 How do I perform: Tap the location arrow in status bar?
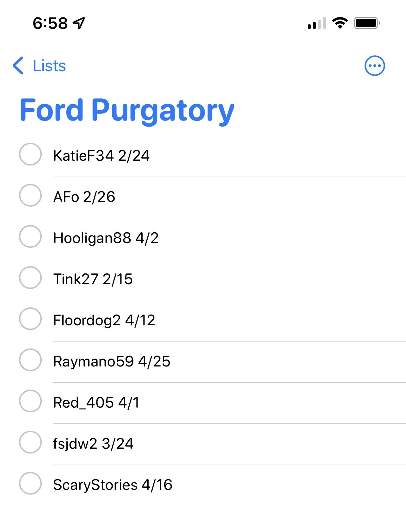coord(79,23)
